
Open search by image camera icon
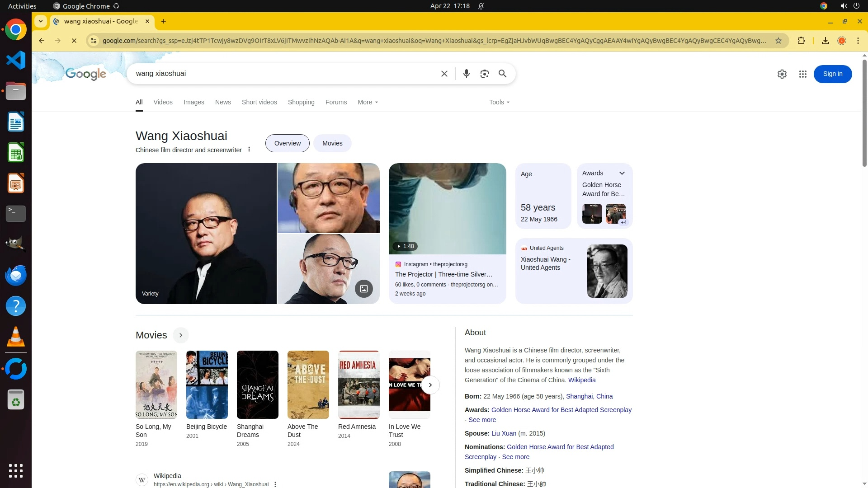(x=484, y=74)
